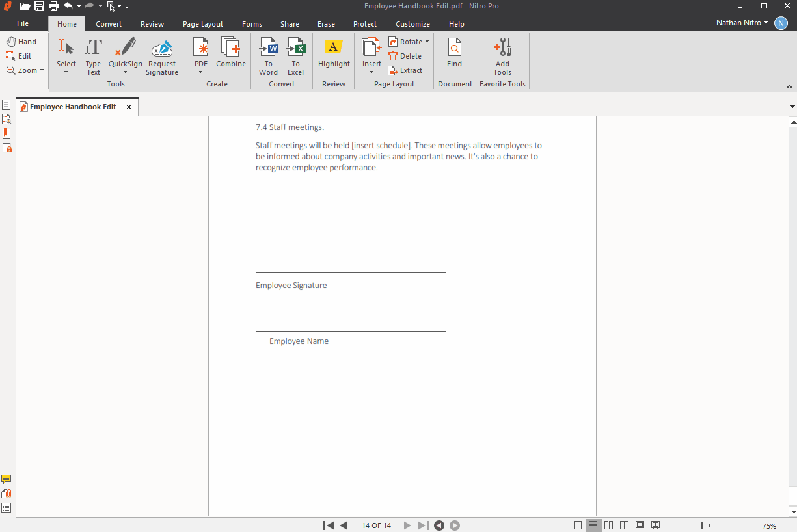Enable the Hand tool
This screenshot has height=532, width=797.
point(21,42)
